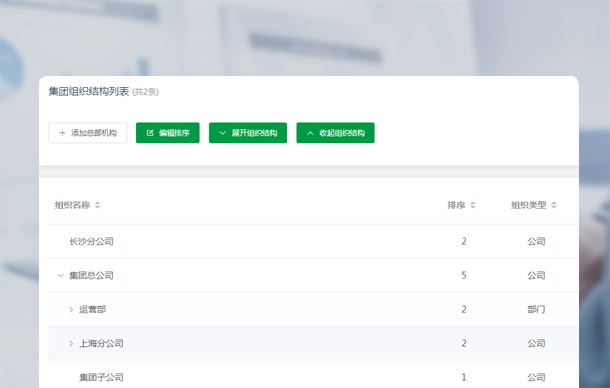610x388 pixels.
Task: Click the 收起组织结构 button
Action: (335, 133)
